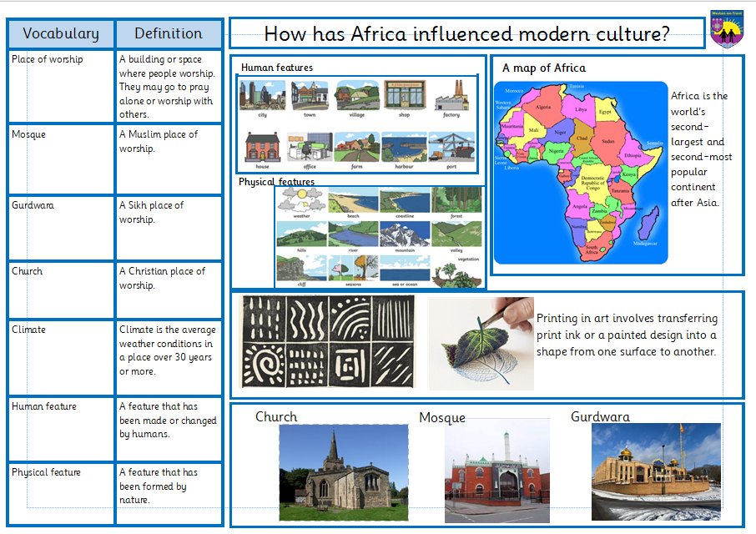Select the forest illustration
The image size is (756, 534).
click(x=456, y=200)
